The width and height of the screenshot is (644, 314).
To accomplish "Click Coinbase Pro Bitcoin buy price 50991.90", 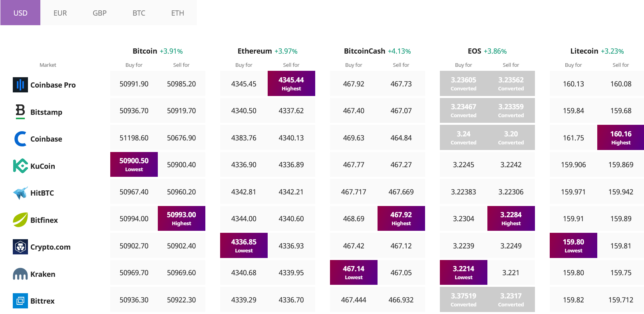I will tap(134, 84).
